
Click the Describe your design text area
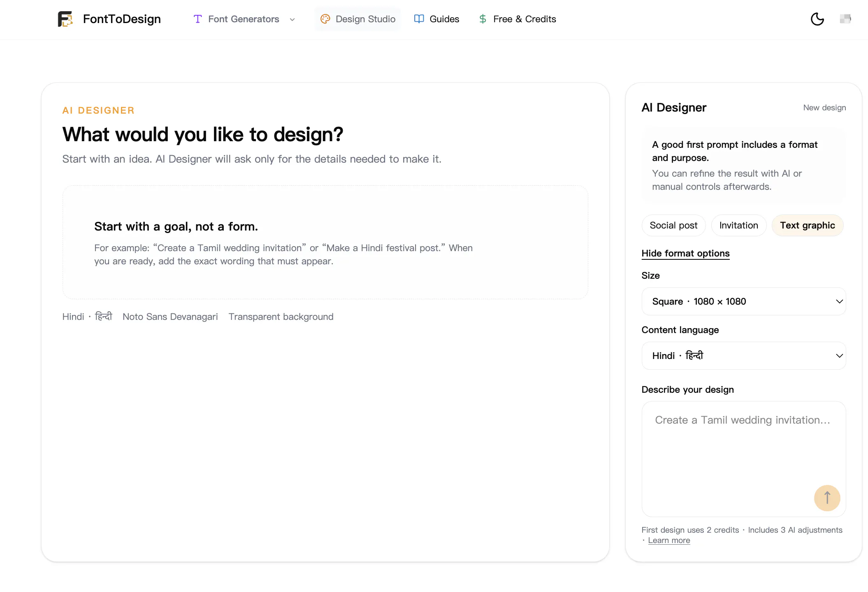coord(743,459)
